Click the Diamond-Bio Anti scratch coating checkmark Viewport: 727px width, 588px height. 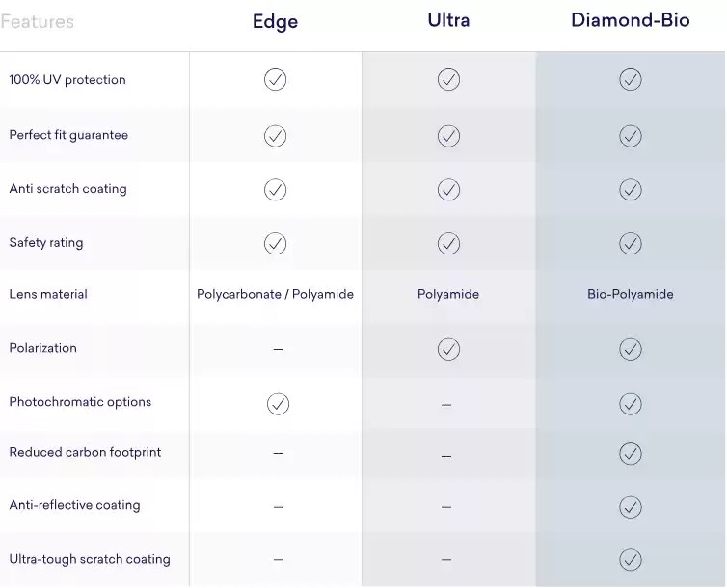[631, 190]
